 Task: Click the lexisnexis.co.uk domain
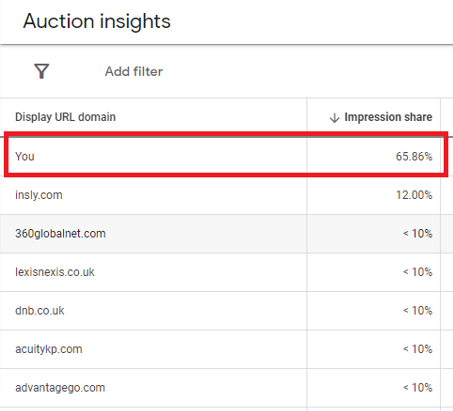click(x=55, y=272)
